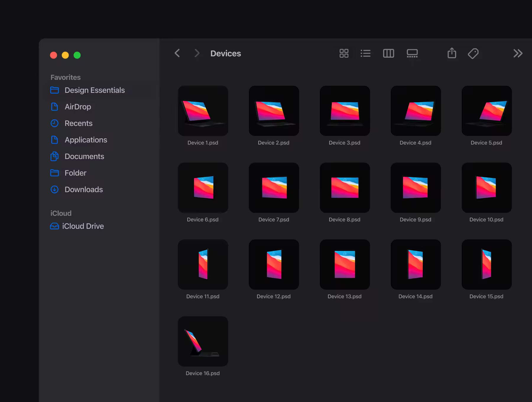The width and height of the screenshot is (532, 402).
Task: Select the Device 7.psd thumbnail
Action: tap(274, 188)
